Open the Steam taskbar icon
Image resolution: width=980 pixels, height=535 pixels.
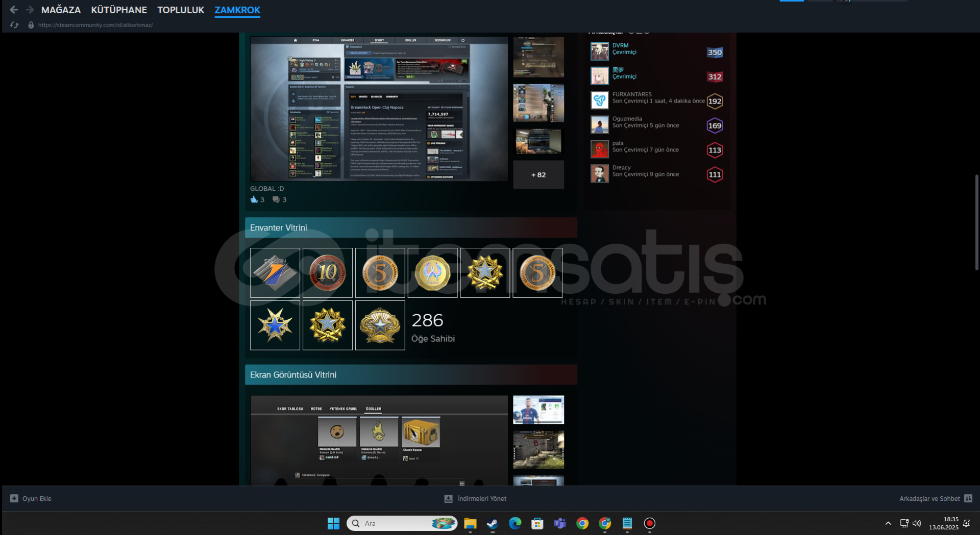coord(493,523)
